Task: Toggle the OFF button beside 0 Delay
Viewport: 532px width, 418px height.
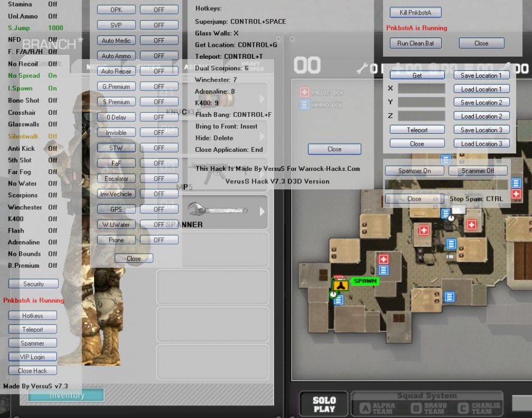Action: point(159,117)
